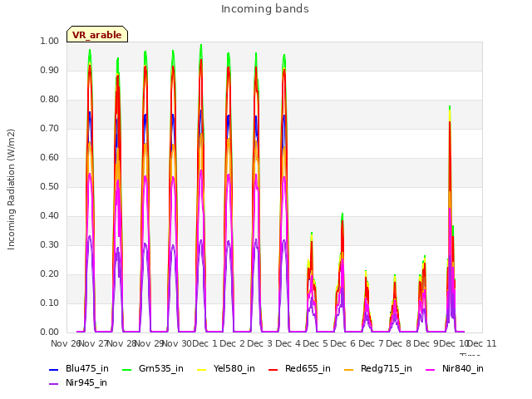Click the Dec 7 x-axis date label
The height and width of the screenshot is (399, 532).
(372, 343)
